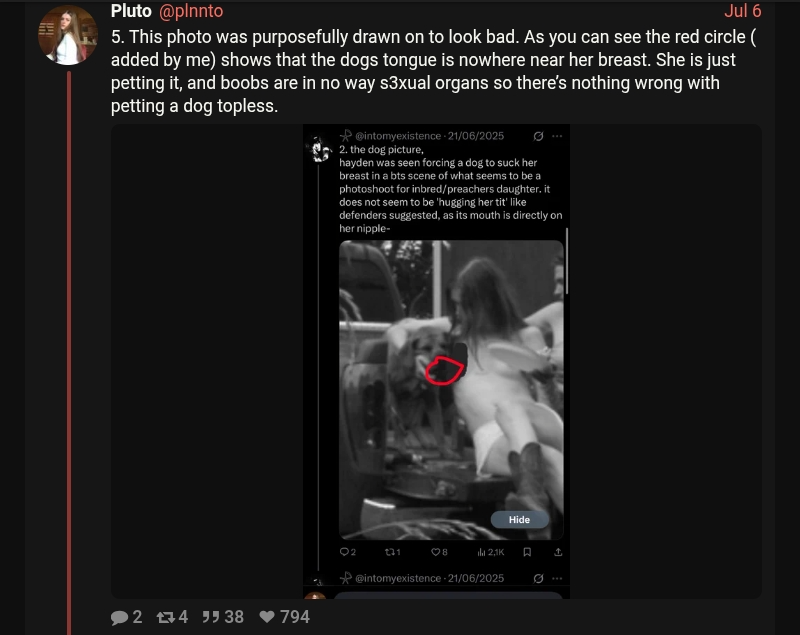This screenshot has width=800, height=635.
Task: Click the bookmark icon under the embedded photo
Action: [x=528, y=552]
